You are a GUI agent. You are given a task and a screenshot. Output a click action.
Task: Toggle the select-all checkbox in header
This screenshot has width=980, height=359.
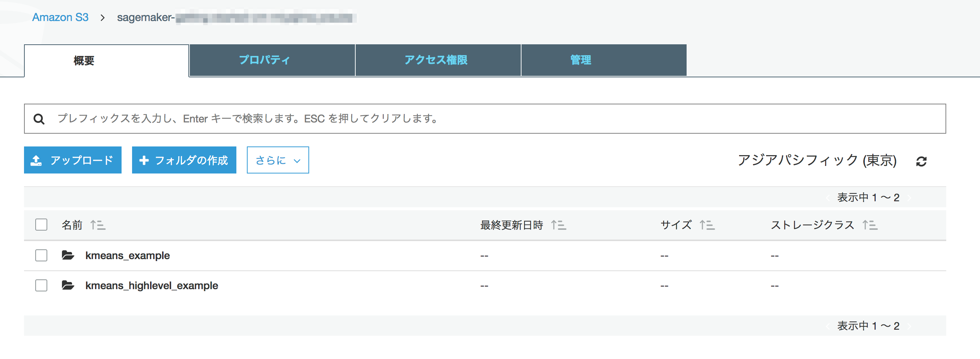(41, 225)
